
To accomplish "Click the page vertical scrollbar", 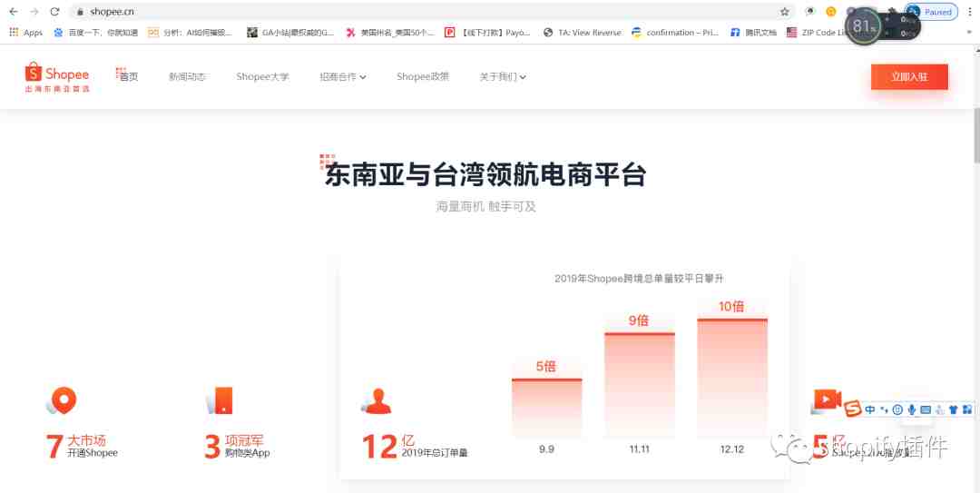I will tap(975, 136).
